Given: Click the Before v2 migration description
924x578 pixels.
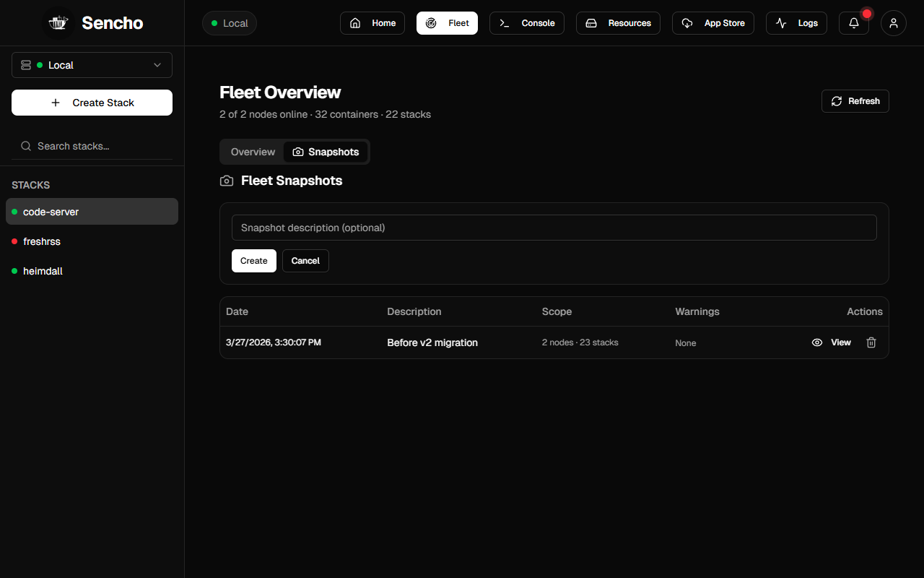Looking at the screenshot, I should pyautogui.click(x=432, y=342).
